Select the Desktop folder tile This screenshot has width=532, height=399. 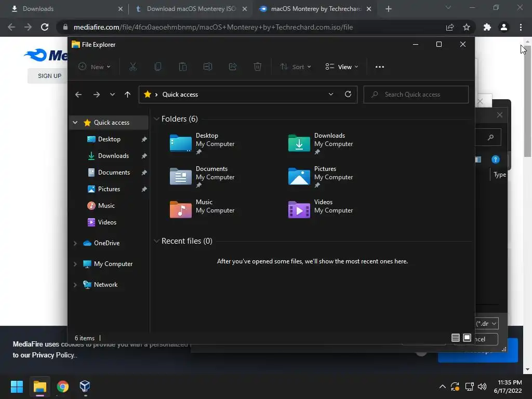[x=202, y=143]
